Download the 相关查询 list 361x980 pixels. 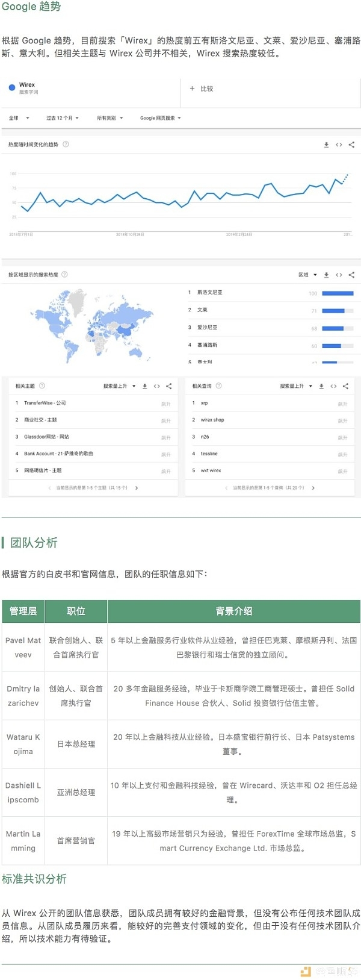tap(321, 386)
